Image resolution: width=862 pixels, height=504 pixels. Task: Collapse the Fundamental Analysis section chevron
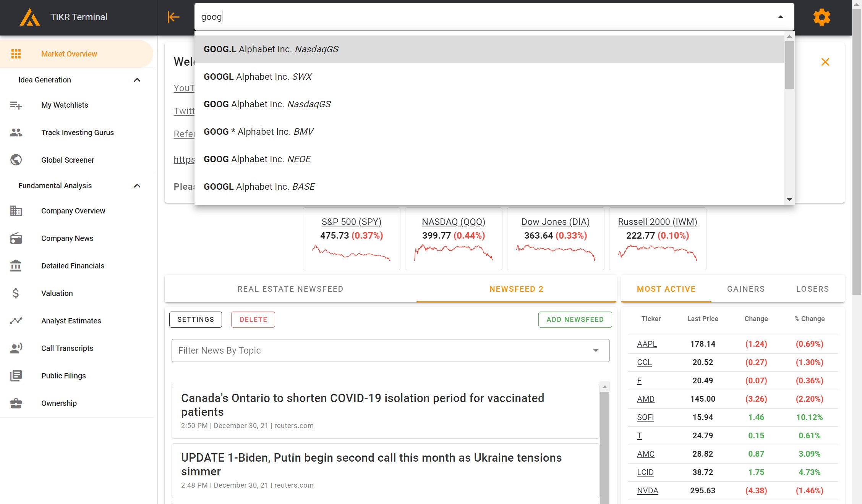coord(137,186)
